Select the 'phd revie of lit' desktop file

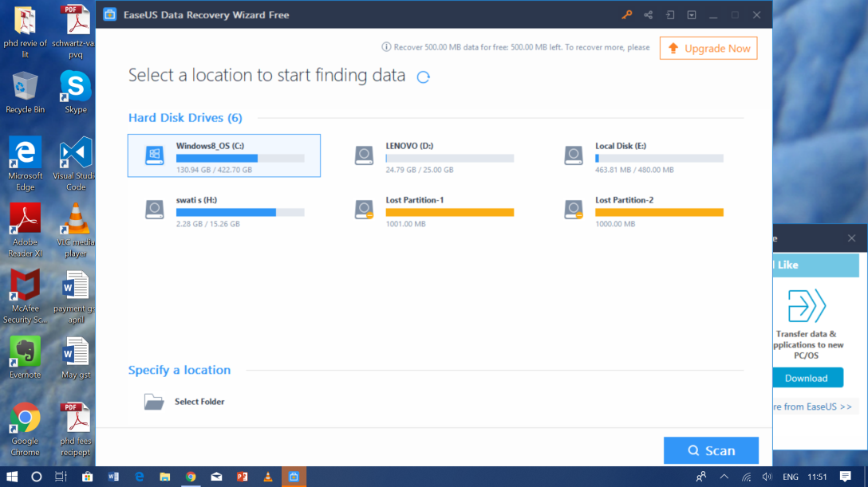click(x=25, y=32)
